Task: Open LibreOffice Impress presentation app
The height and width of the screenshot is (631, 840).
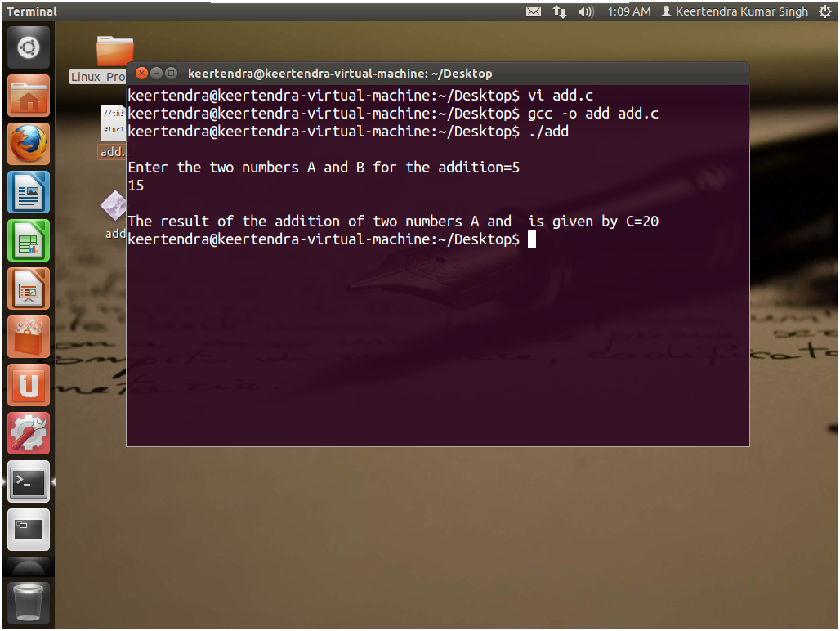Action: coord(29,289)
